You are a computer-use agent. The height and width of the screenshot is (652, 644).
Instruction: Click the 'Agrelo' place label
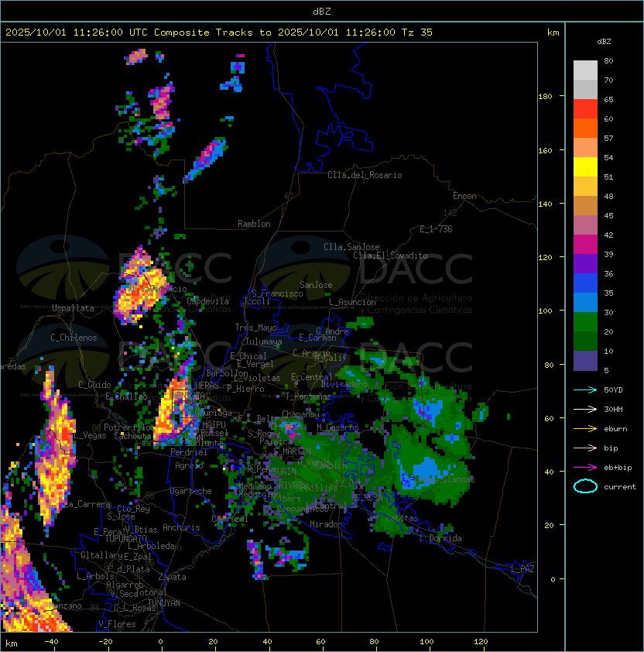(x=189, y=465)
